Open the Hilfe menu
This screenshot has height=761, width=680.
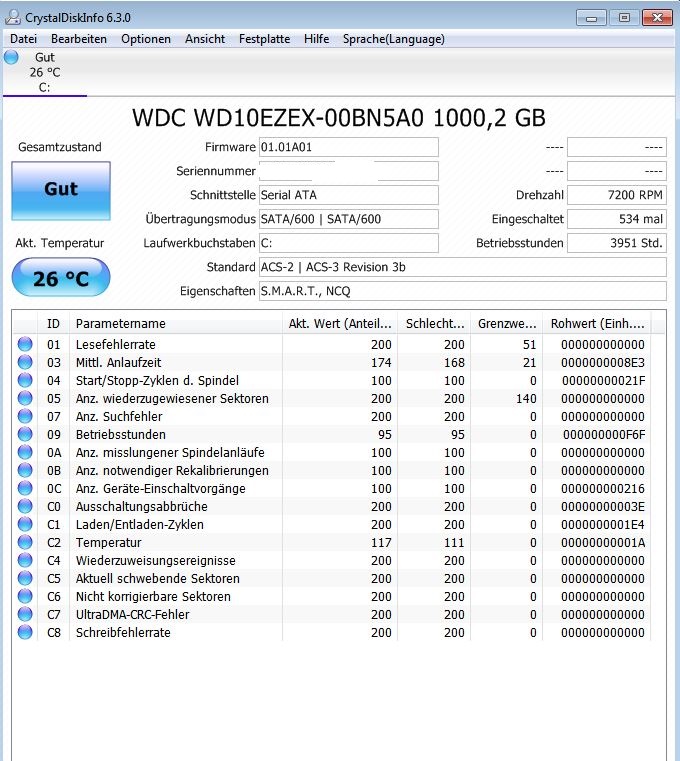click(316, 39)
